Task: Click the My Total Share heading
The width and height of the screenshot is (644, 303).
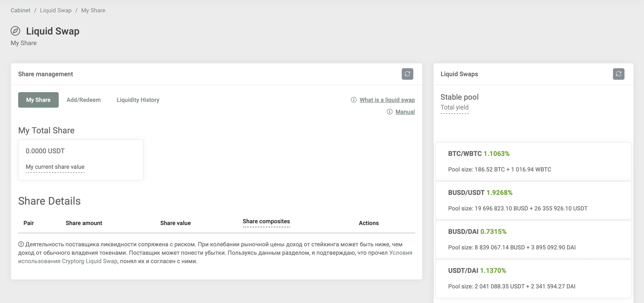Action: click(x=46, y=130)
